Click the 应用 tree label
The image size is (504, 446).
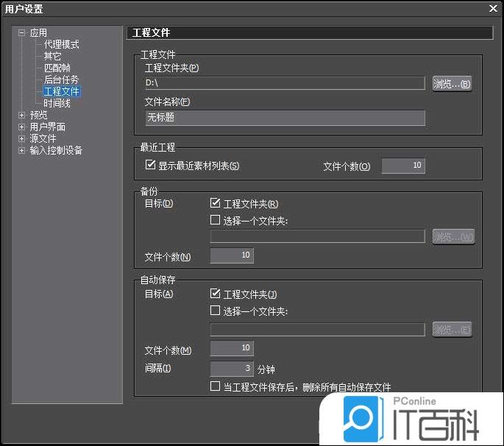[38, 32]
